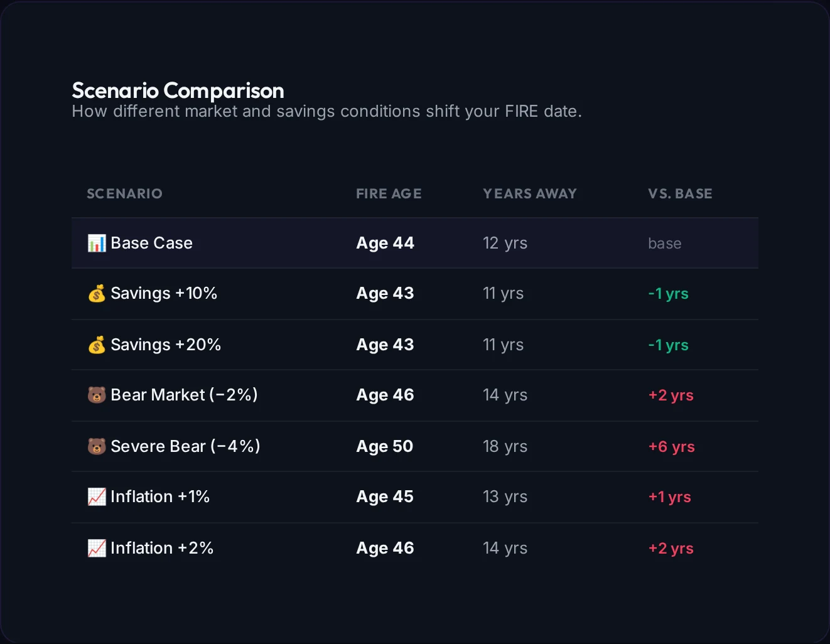Select the Savings +20% scenario label
This screenshot has height=644, width=830.
pyautogui.click(x=166, y=345)
